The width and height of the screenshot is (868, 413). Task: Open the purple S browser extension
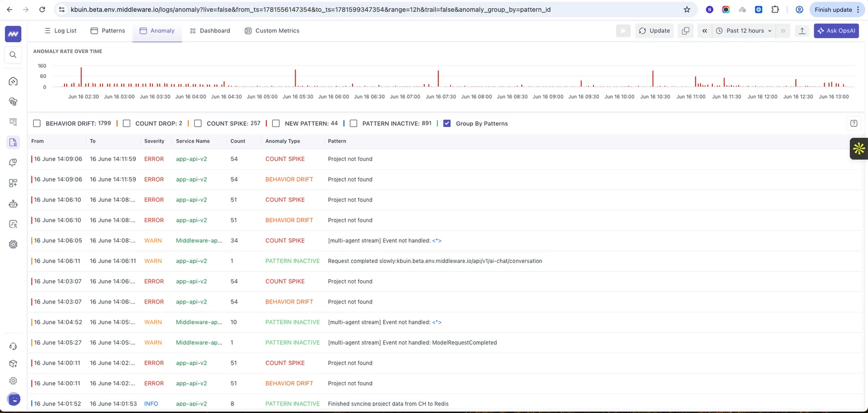(710, 10)
